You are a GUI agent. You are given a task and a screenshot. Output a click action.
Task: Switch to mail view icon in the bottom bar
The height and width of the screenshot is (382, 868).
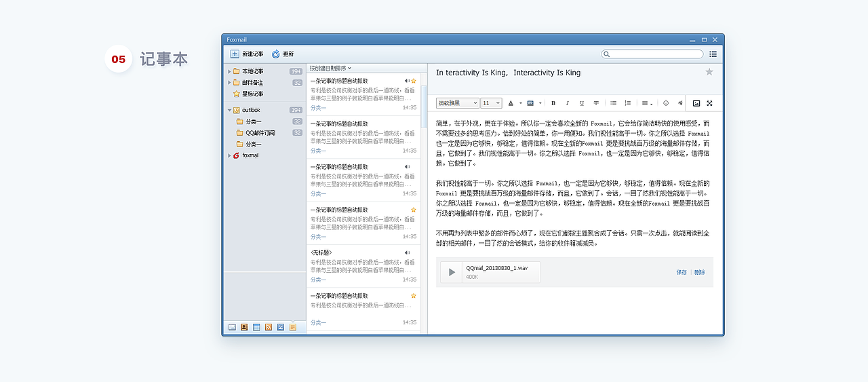coord(232,327)
